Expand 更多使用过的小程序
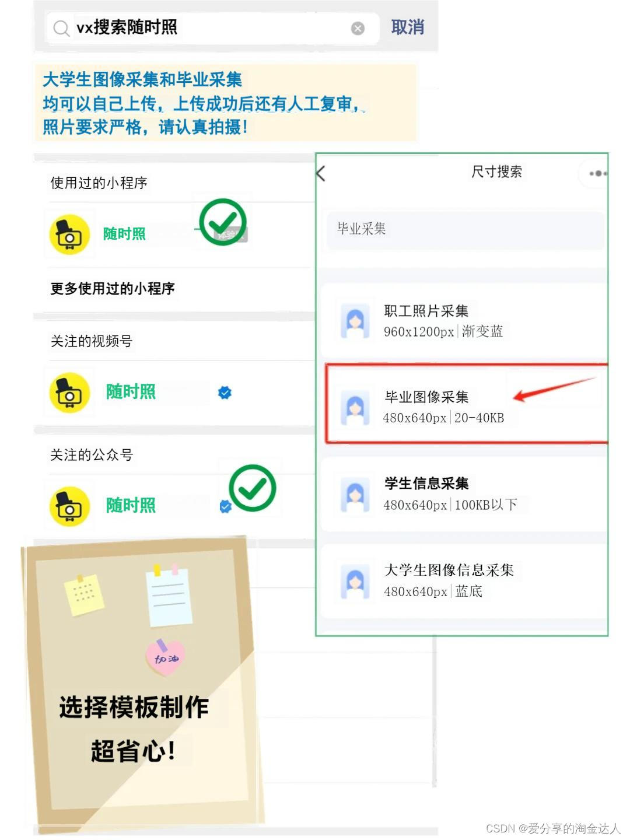Viewport: 630px width, 840px height. coord(113,289)
